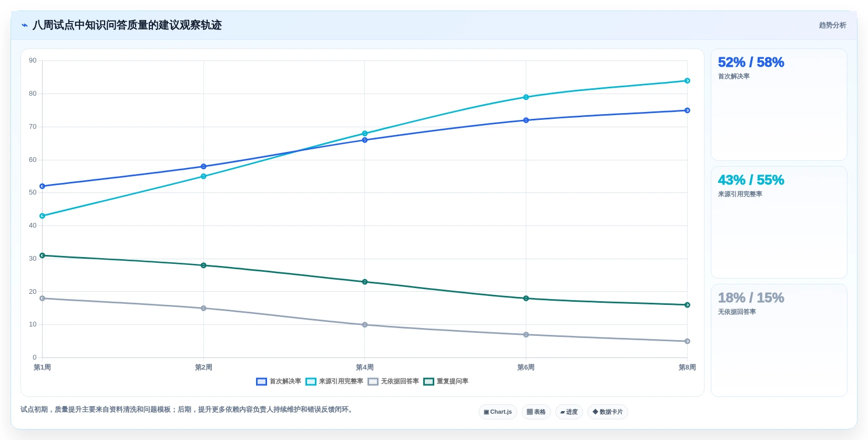Screen dimensions: 868x440
Task: Click the 重复提问率 data point at 第8周
Action: click(x=687, y=305)
